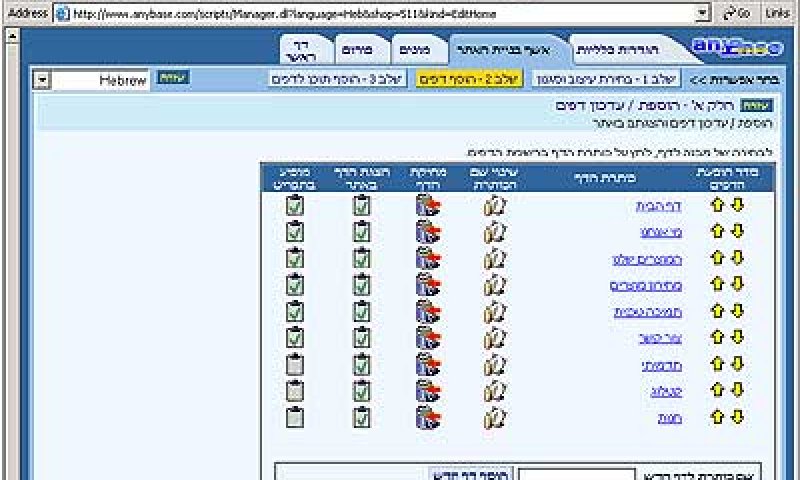The height and width of the screenshot is (480, 800).
Task: Toggle show-in-site checkbox in last row
Action: pos(361,417)
